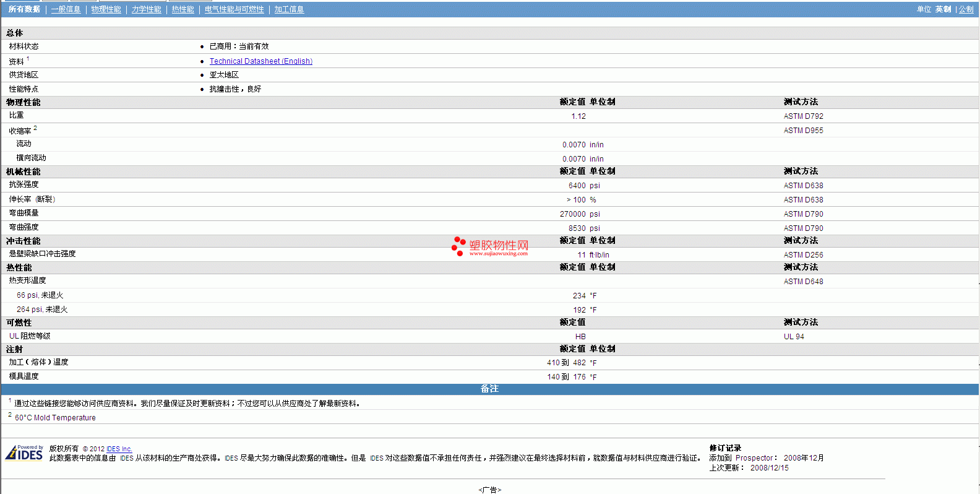Click the UL 94 test method
980x494 pixels.
(x=794, y=337)
